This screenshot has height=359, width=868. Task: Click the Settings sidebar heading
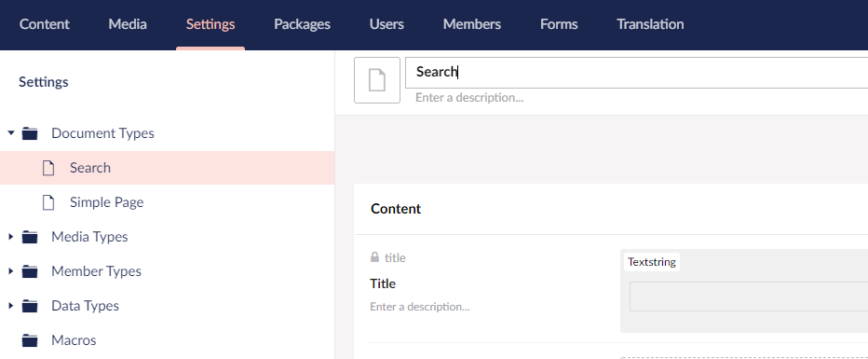point(44,82)
